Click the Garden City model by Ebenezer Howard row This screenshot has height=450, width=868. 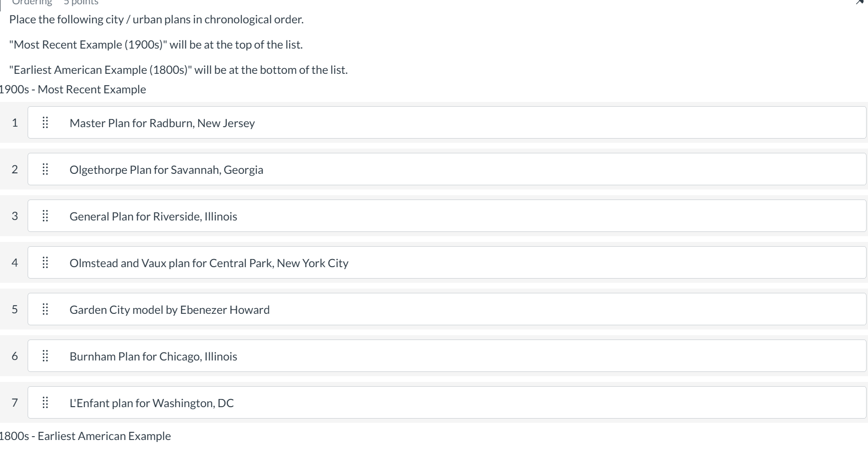pos(333,309)
